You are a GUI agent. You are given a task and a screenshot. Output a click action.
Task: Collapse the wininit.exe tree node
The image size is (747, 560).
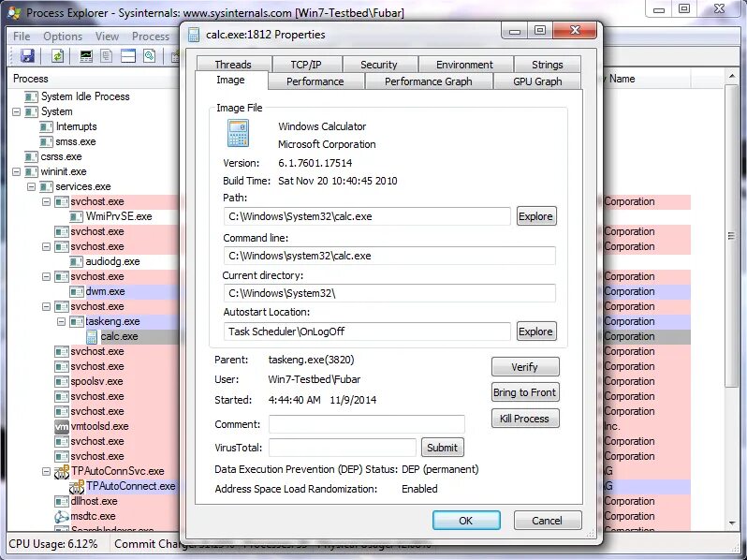(x=16, y=171)
